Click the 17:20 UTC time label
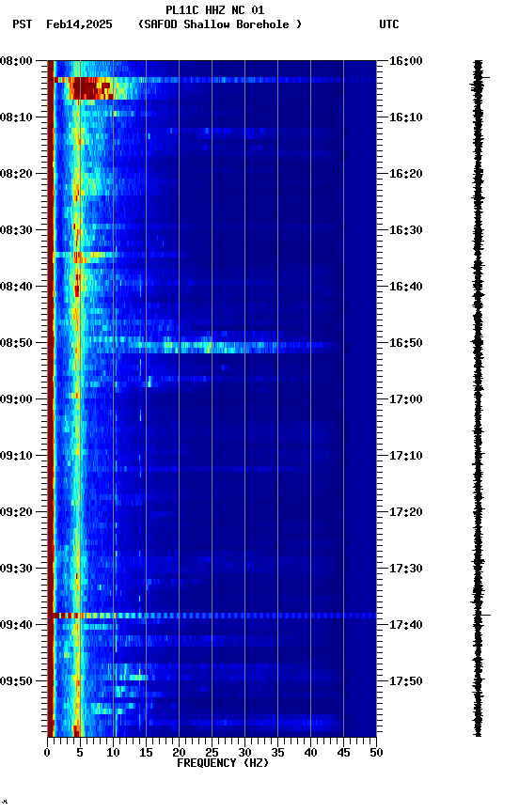The image size is (519, 812). click(406, 512)
